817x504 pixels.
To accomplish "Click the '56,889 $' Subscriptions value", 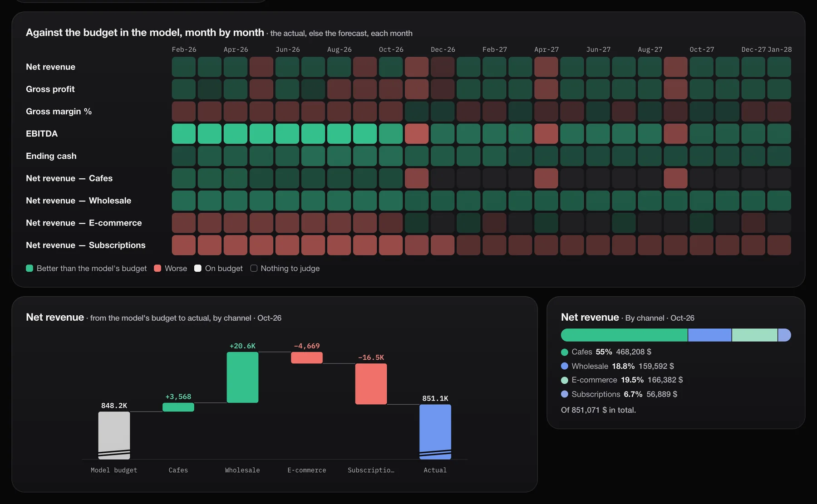I will click(662, 394).
